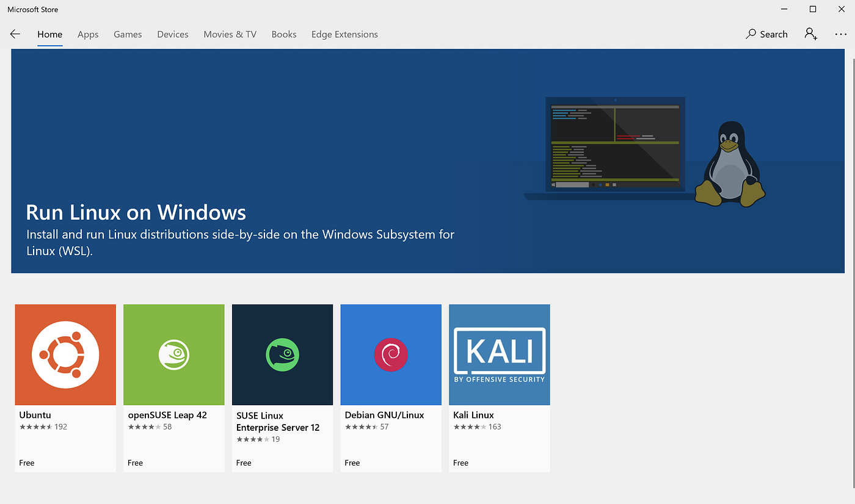
Task: Click the Debian star rating 57
Action: 366,427
